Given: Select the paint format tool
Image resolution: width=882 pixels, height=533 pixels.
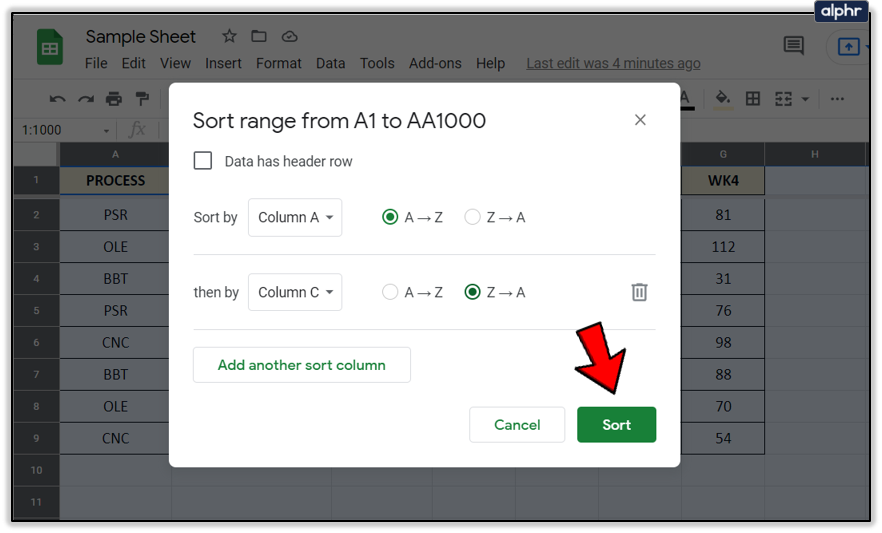Looking at the screenshot, I should pos(142,99).
